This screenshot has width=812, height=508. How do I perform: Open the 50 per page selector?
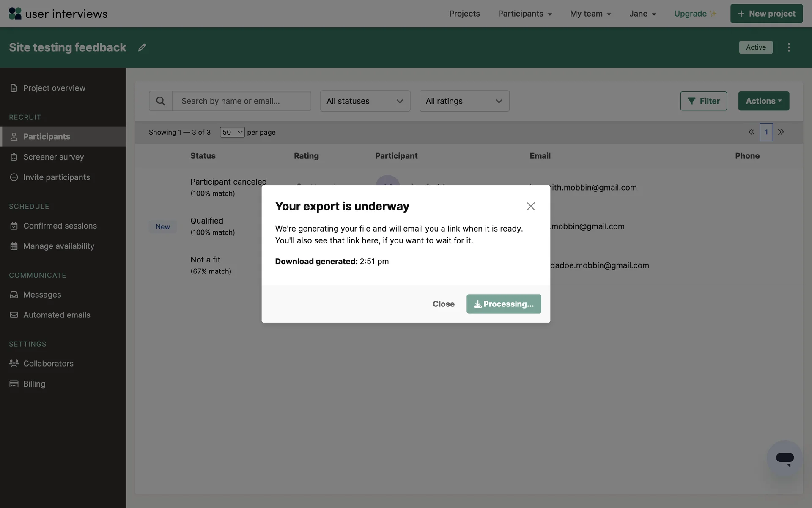(232, 132)
